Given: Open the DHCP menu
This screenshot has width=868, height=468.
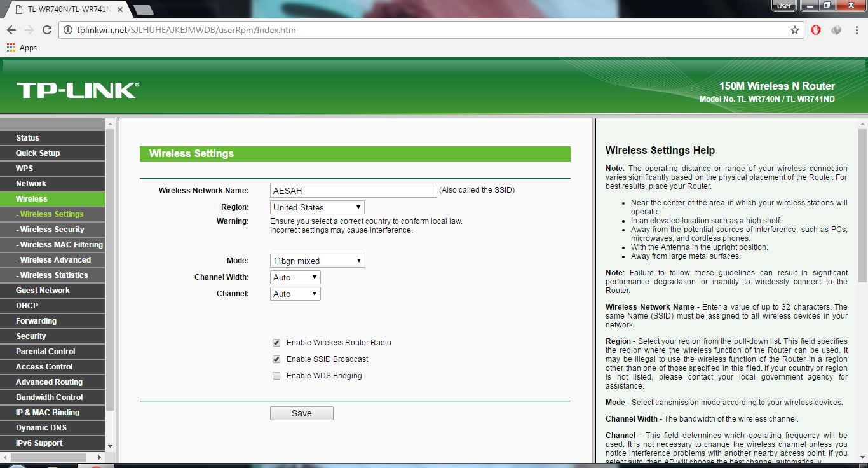Looking at the screenshot, I should click(x=52, y=306).
